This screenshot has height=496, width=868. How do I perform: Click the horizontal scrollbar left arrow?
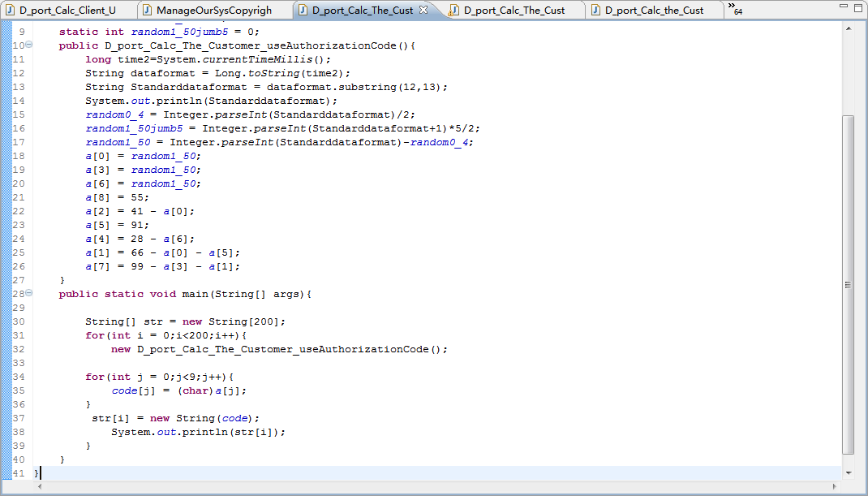[x=39, y=486]
